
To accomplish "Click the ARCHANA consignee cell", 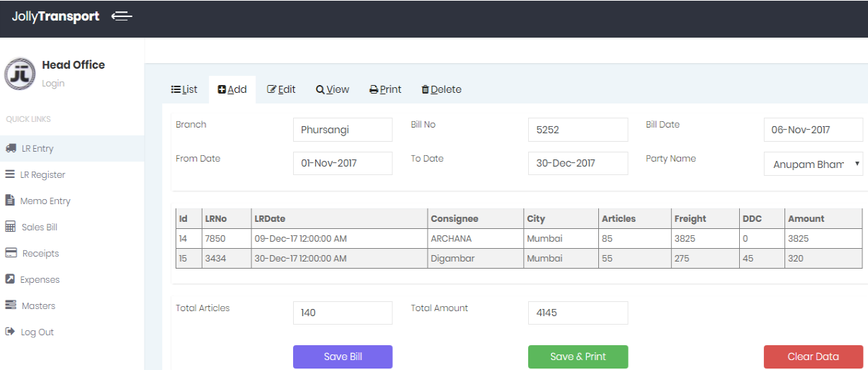I will (476, 238).
